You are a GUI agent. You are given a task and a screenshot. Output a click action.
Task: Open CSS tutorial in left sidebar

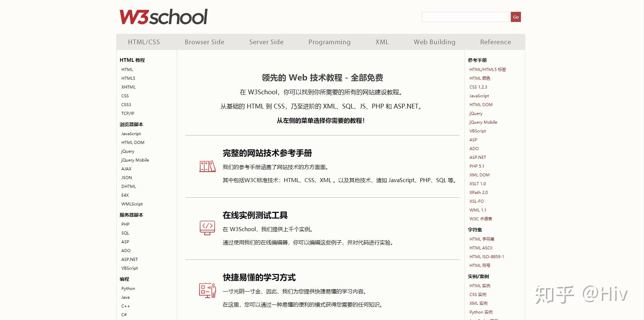[x=125, y=96]
